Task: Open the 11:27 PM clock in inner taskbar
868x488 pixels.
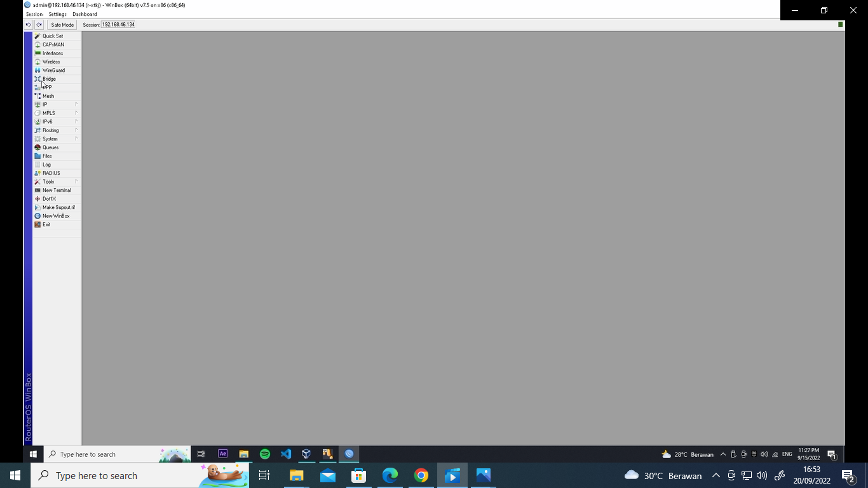Action: click(x=808, y=454)
